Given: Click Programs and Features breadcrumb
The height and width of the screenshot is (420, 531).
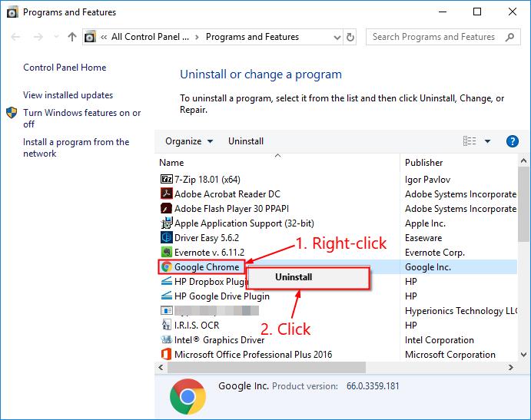Looking at the screenshot, I should click(x=252, y=37).
